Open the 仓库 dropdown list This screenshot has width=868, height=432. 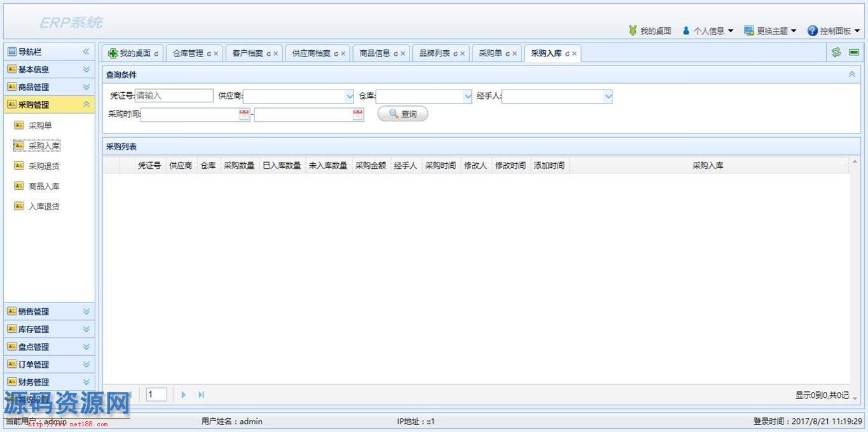[x=467, y=97]
